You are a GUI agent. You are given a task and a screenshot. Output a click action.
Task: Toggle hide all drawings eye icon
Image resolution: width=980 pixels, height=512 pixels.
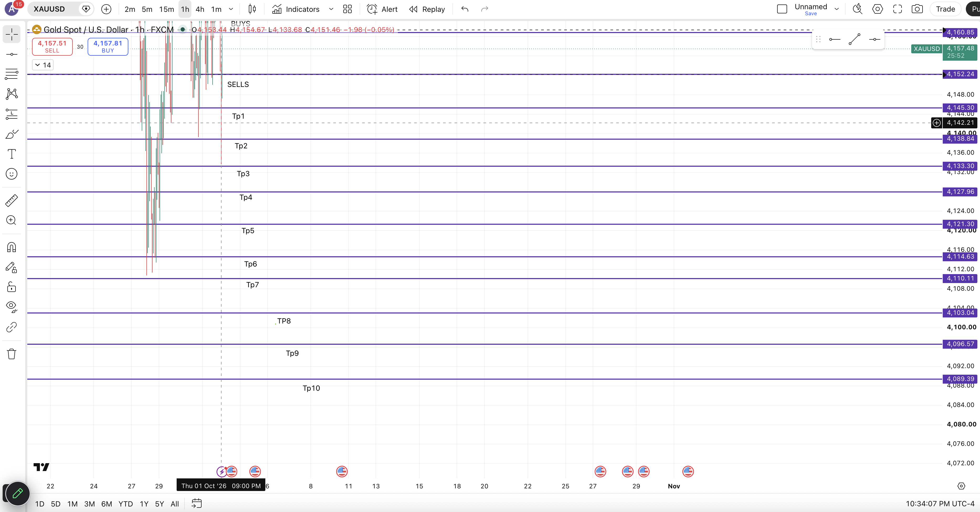(11, 307)
